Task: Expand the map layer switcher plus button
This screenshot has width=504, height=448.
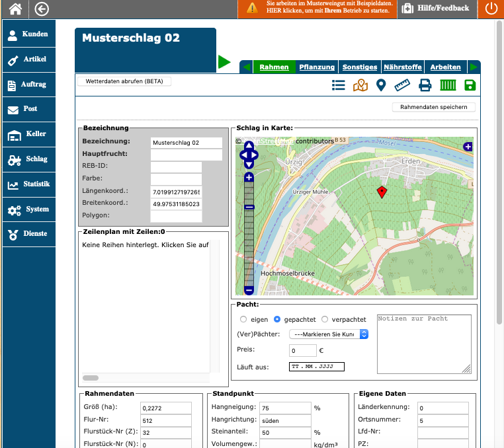Action: [x=468, y=147]
